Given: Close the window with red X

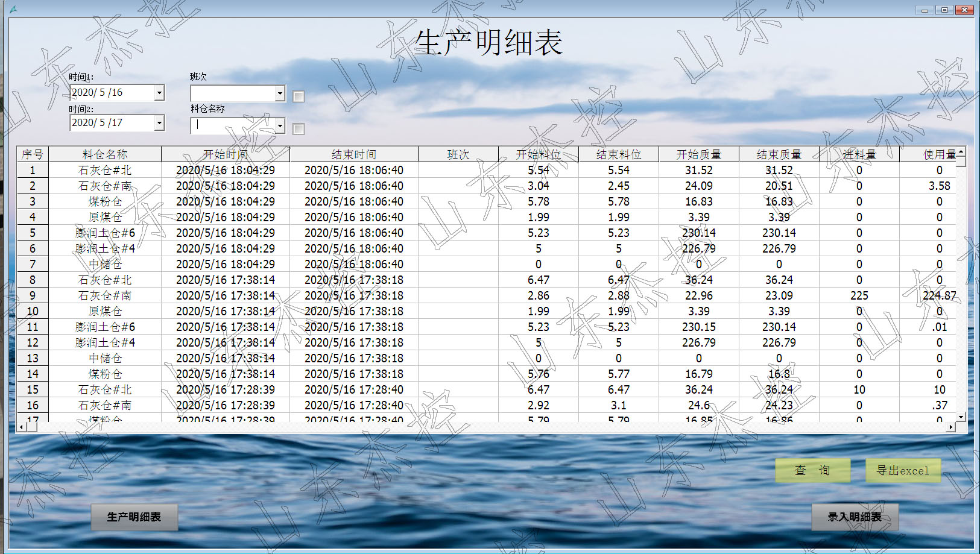Looking at the screenshot, I should click(x=964, y=10).
